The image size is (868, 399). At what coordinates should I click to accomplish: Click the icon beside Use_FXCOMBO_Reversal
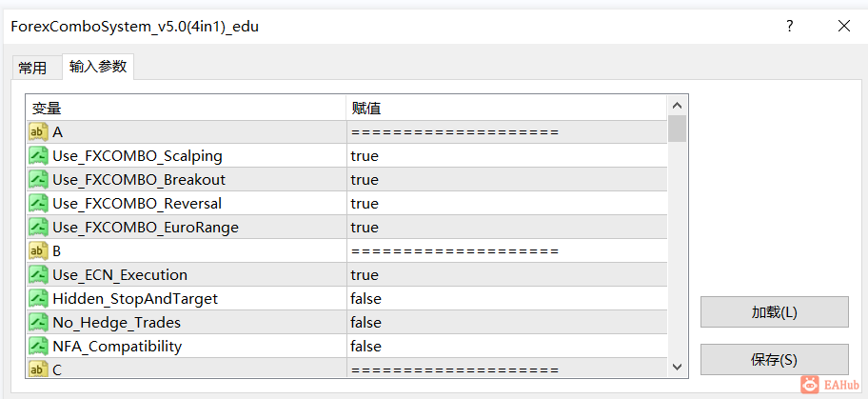tap(38, 204)
